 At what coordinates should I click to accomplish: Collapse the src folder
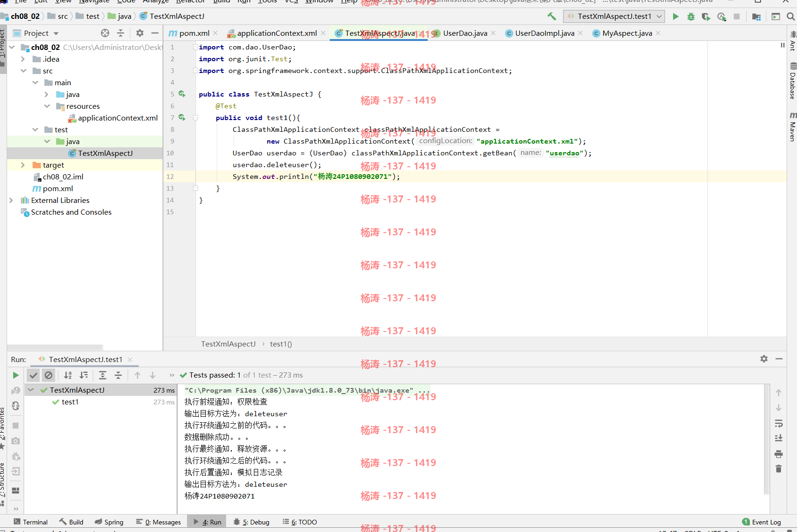click(x=24, y=71)
